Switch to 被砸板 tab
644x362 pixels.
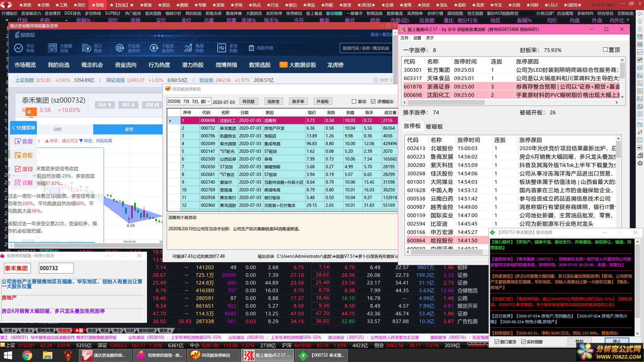[x=434, y=126]
